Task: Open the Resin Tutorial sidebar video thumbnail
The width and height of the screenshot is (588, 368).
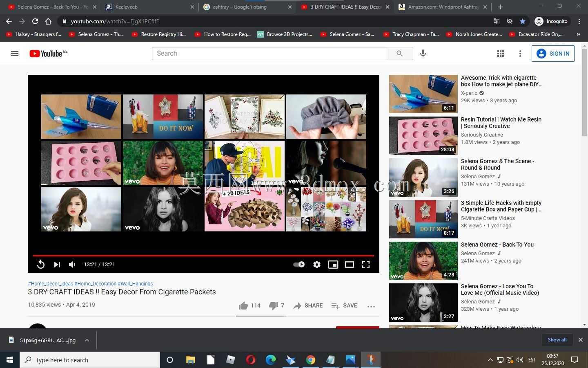Action: click(423, 136)
